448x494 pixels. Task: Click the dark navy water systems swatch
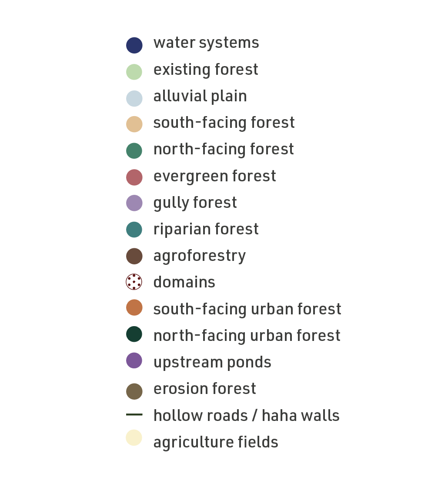[x=134, y=45]
